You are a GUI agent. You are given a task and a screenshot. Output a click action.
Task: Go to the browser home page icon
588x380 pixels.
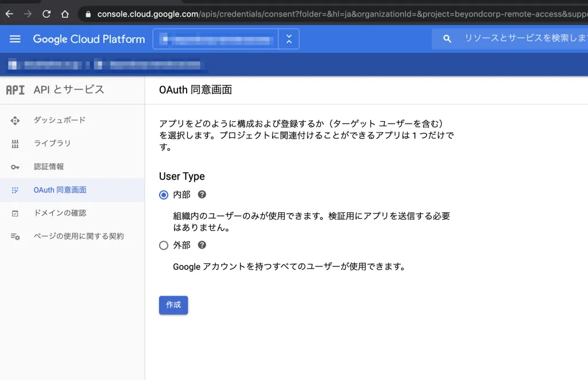coord(65,14)
